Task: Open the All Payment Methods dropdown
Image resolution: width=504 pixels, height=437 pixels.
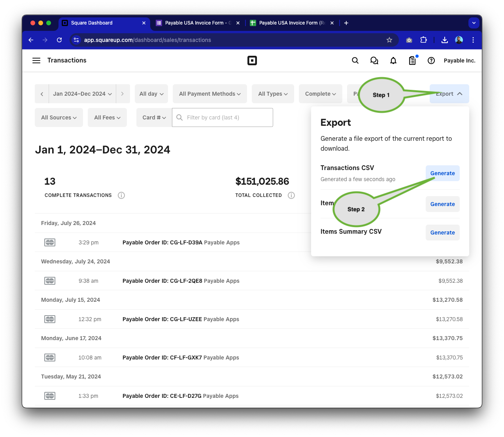Action: click(210, 94)
